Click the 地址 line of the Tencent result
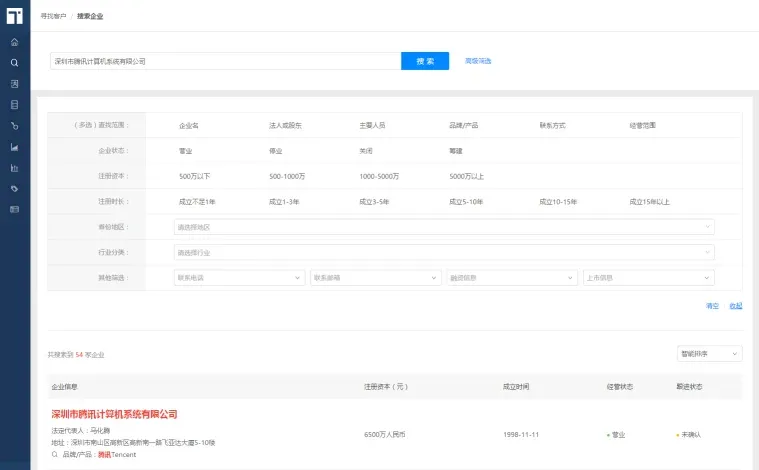 click(x=133, y=442)
